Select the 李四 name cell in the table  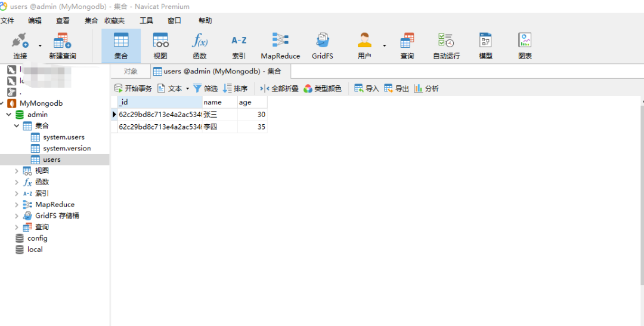219,127
